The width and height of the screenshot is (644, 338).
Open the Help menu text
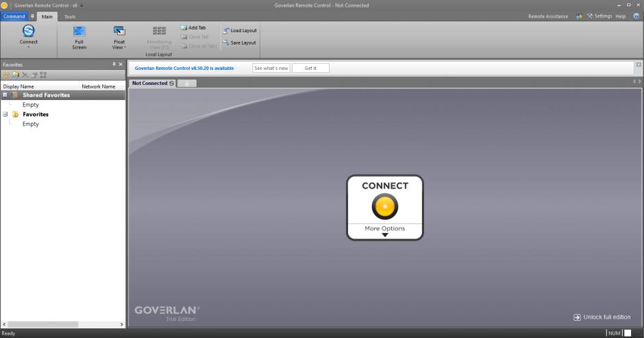click(x=620, y=16)
